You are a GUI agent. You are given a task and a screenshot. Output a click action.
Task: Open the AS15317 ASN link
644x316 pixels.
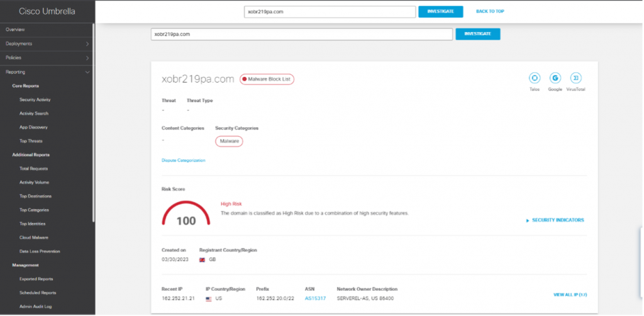point(314,298)
